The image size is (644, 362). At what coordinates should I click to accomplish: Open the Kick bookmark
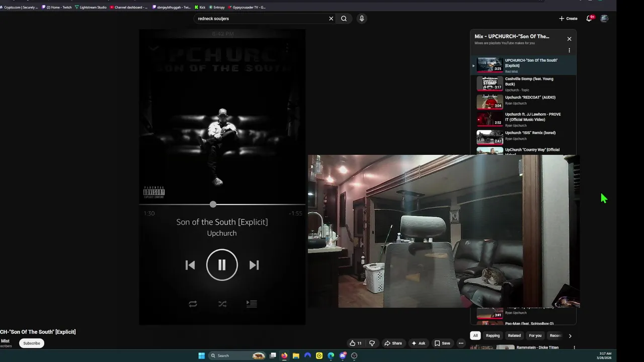coord(200,7)
